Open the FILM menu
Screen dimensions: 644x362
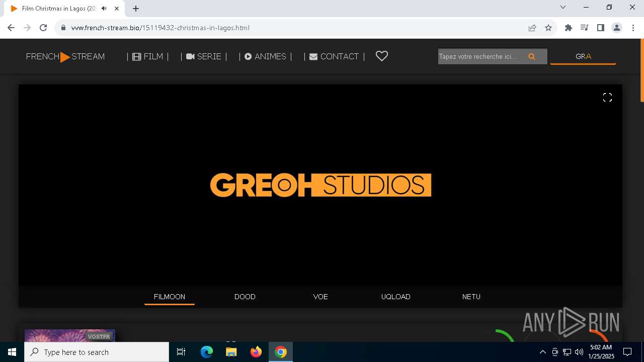147,57
